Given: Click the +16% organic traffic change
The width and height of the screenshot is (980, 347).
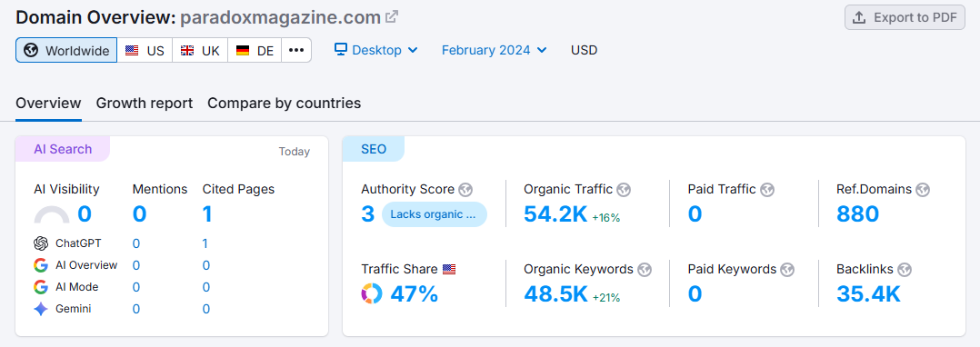Looking at the screenshot, I should coord(605,218).
